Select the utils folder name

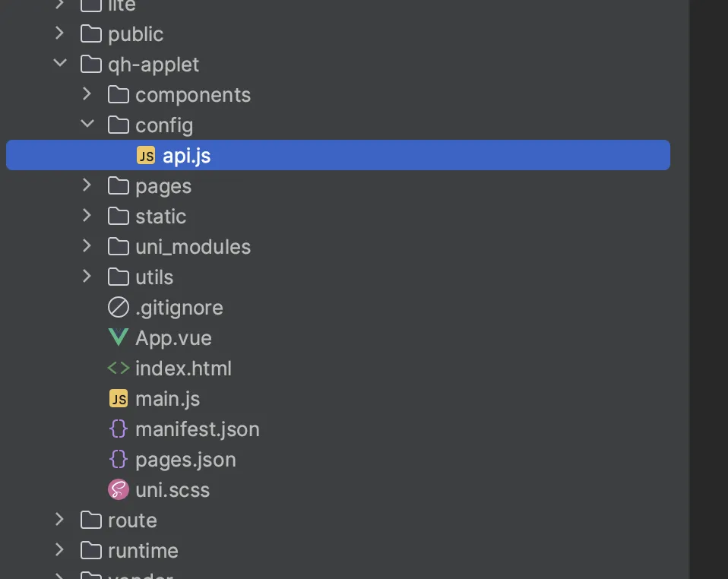154,277
